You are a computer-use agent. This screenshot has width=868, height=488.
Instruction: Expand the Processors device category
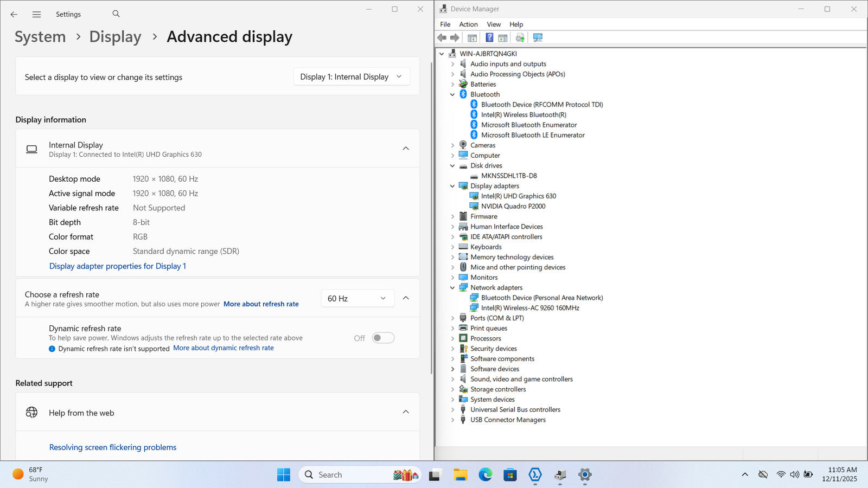coord(452,338)
